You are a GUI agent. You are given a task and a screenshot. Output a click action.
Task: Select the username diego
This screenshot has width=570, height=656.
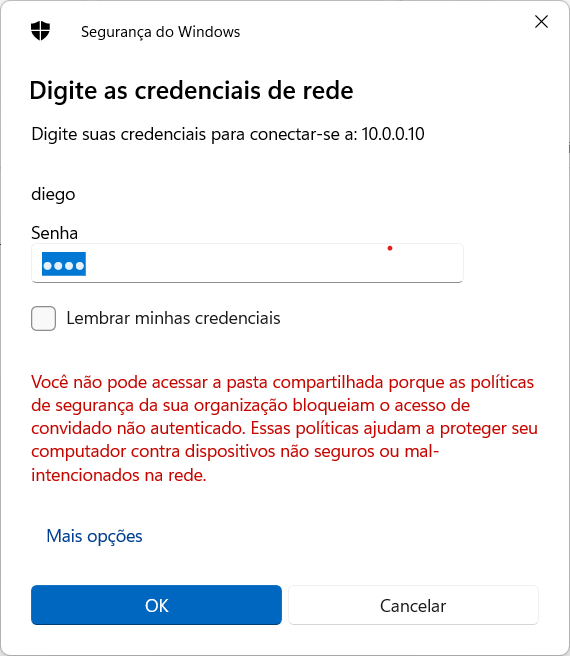click(53, 195)
